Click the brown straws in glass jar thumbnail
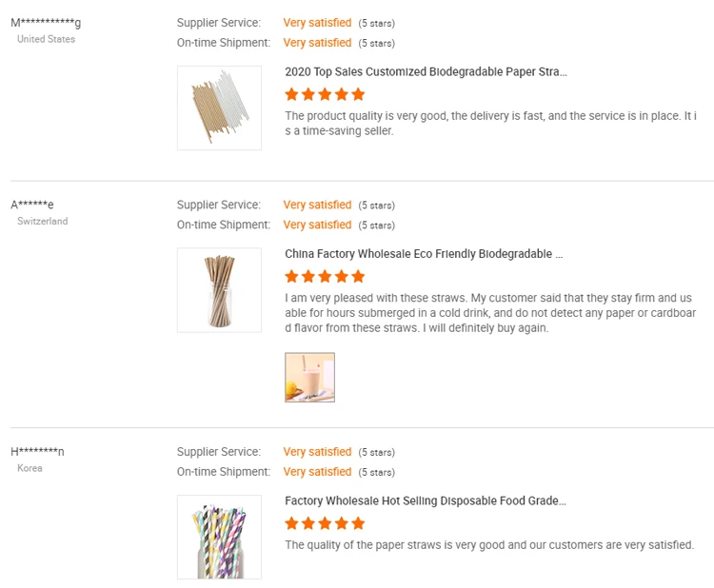The image size is (714, 588). click(x=219, y=290)
